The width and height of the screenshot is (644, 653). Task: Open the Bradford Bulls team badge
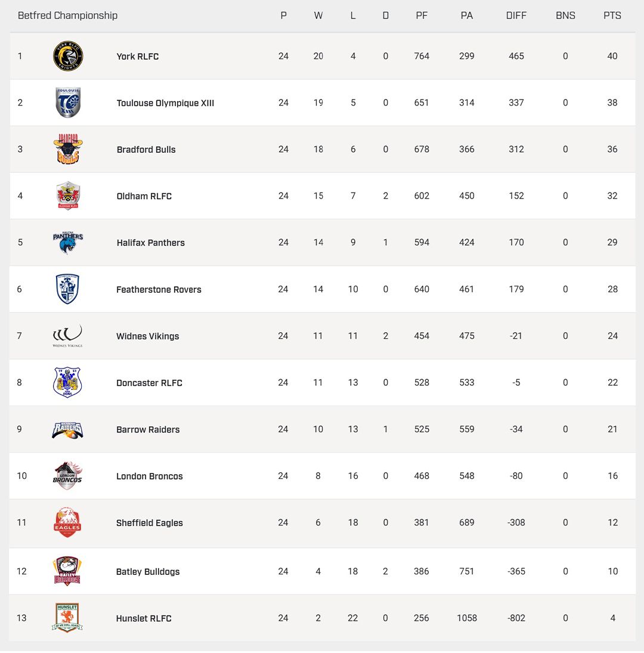(x=68, y=149)
